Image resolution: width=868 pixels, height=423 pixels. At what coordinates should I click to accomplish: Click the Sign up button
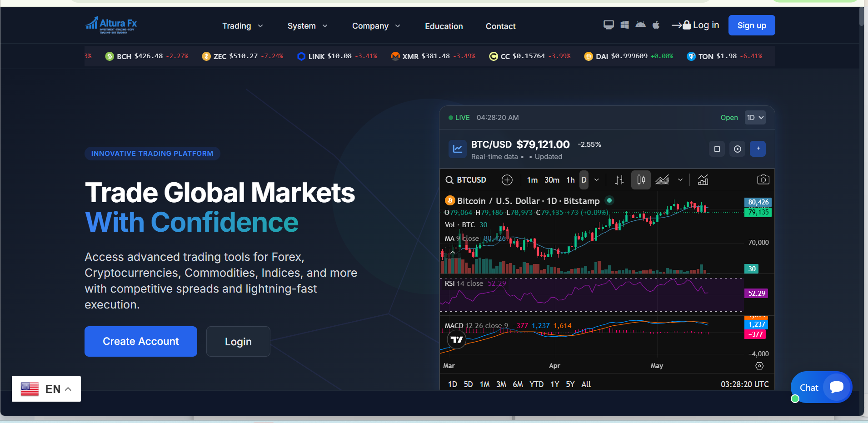coord(752,25)
